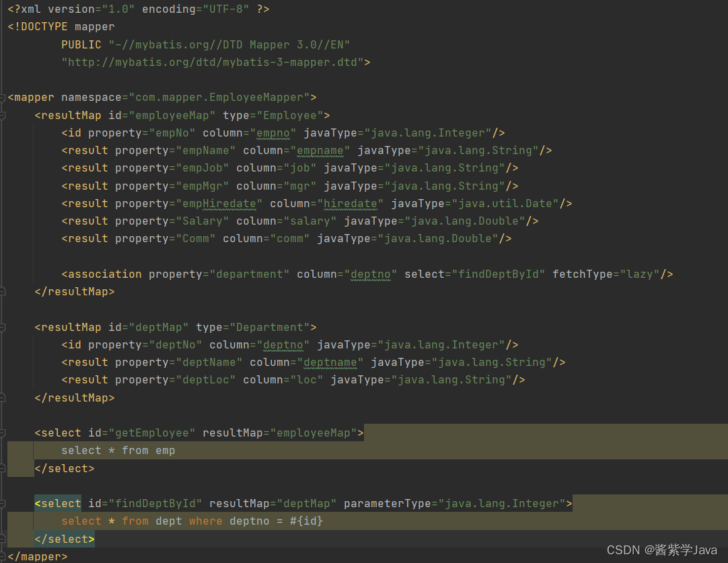Click the encoding value "UTF-8"

point(226,9)
